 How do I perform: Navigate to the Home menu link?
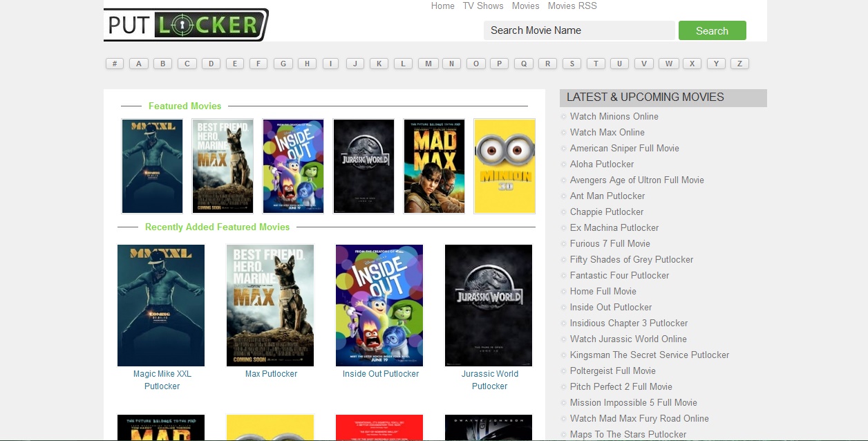(443, 6)
